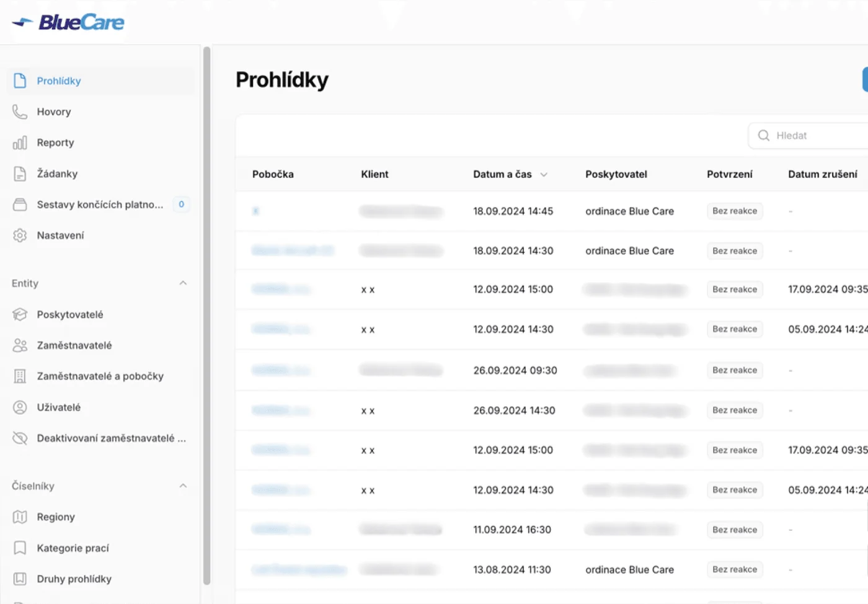Viewport: 868px width, 604px height.
Task: Click the Pobočka column header
Action: 273,174
